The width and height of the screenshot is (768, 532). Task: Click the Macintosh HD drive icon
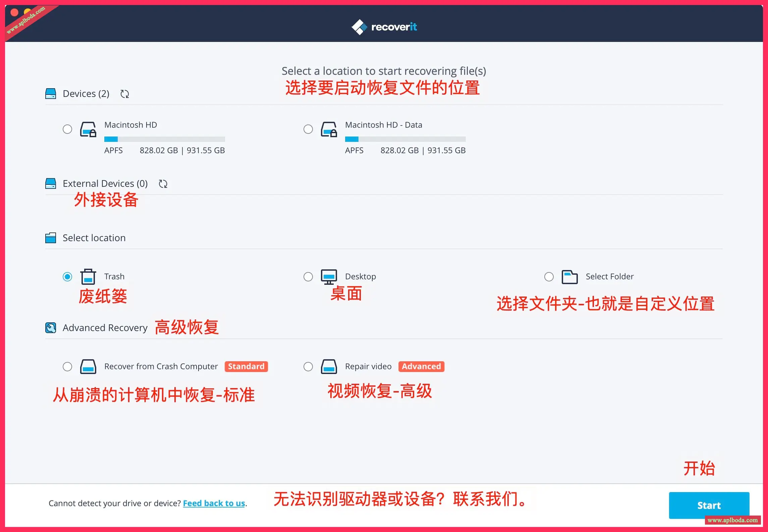[88, 129]
